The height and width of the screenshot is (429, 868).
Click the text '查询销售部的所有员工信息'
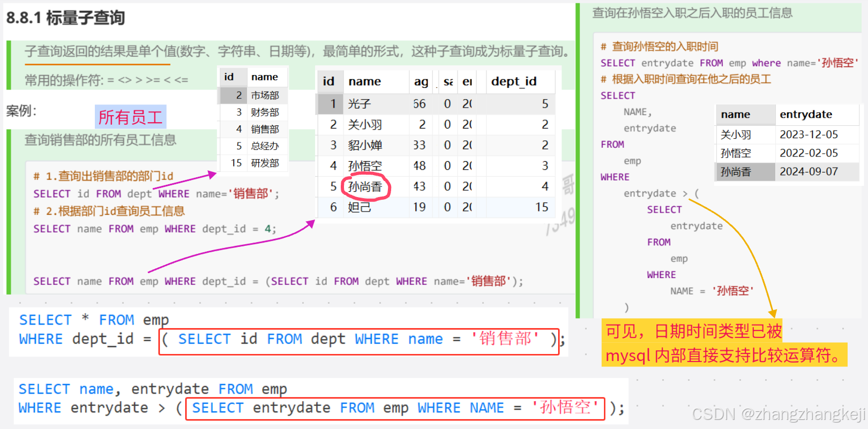(100, 140)
